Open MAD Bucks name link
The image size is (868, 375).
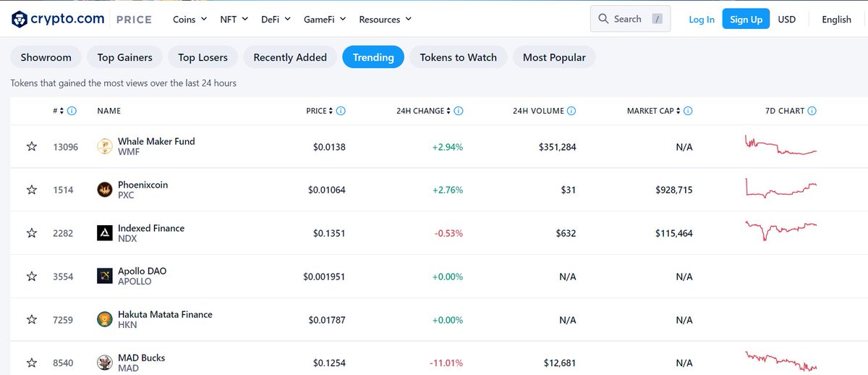[x=141, y=358]
